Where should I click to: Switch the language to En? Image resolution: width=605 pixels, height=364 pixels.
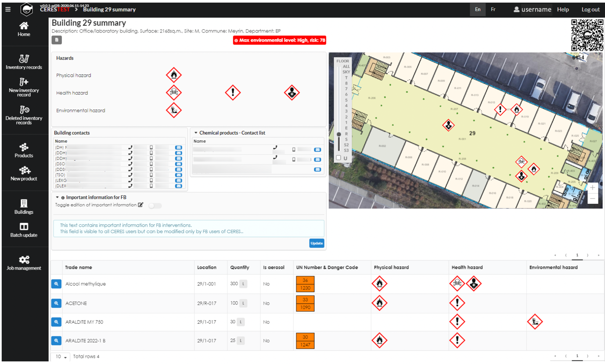click(478, 9)
